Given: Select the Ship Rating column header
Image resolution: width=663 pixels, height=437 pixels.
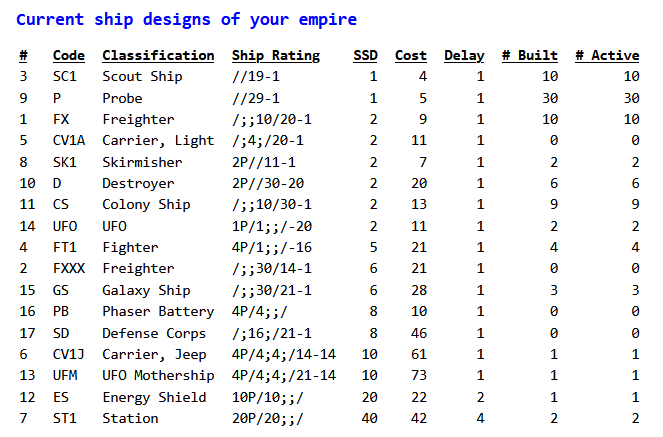Looking at the screenshot, I should pos(276,56).
